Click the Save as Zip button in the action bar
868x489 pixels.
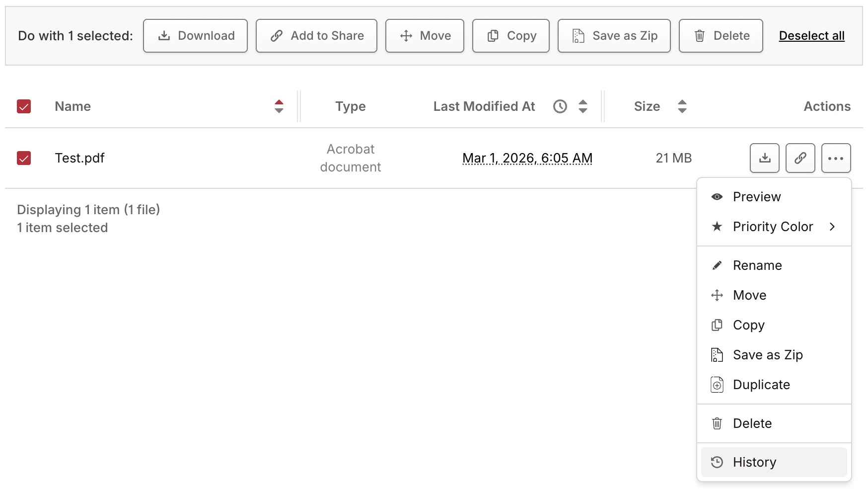coord(614,36)
